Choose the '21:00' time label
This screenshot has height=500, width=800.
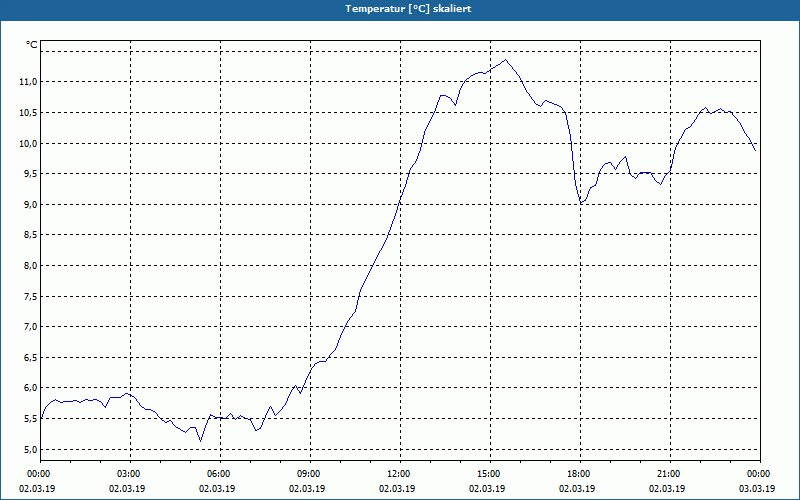(x=670, y=474)
